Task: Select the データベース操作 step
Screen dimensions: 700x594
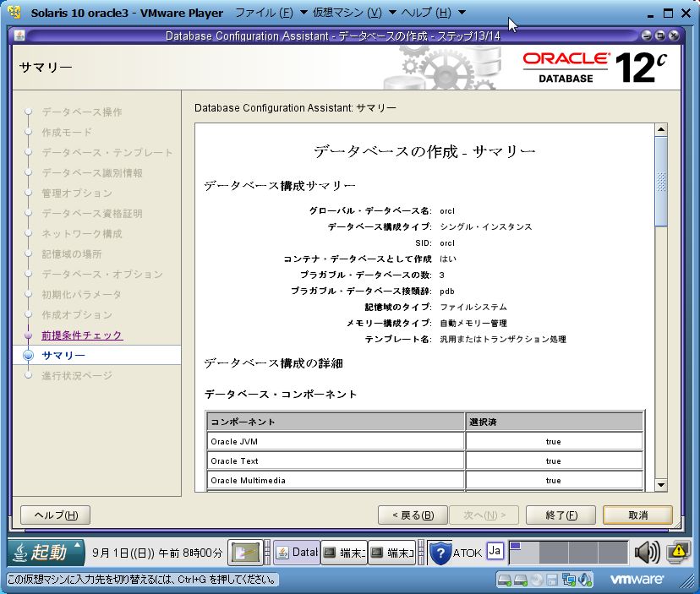Action: point(82,112)
